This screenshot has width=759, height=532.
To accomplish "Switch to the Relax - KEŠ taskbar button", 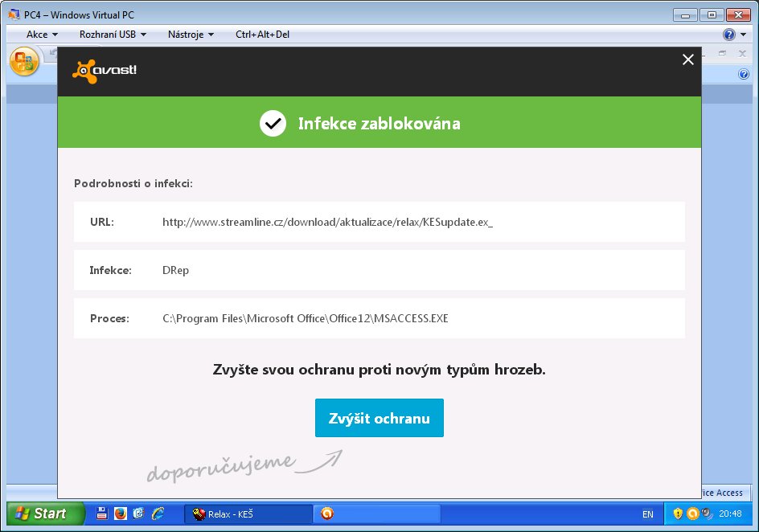I will pos(248,514).
